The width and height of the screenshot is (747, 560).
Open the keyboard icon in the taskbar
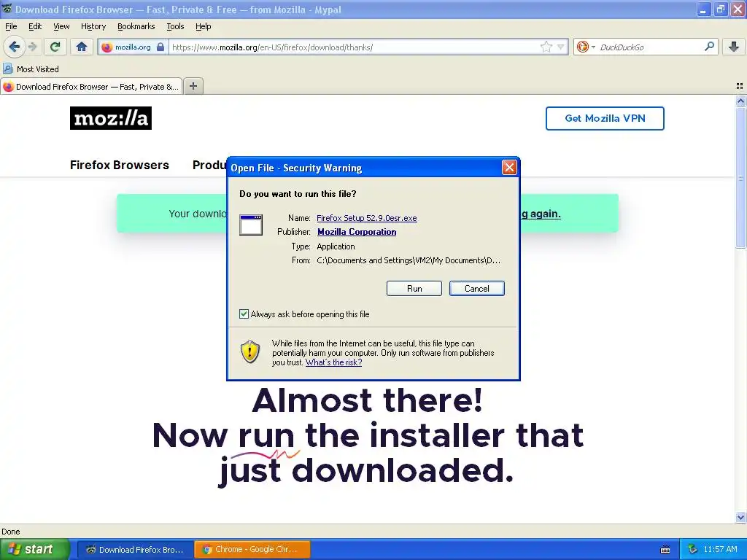point(665,550)
